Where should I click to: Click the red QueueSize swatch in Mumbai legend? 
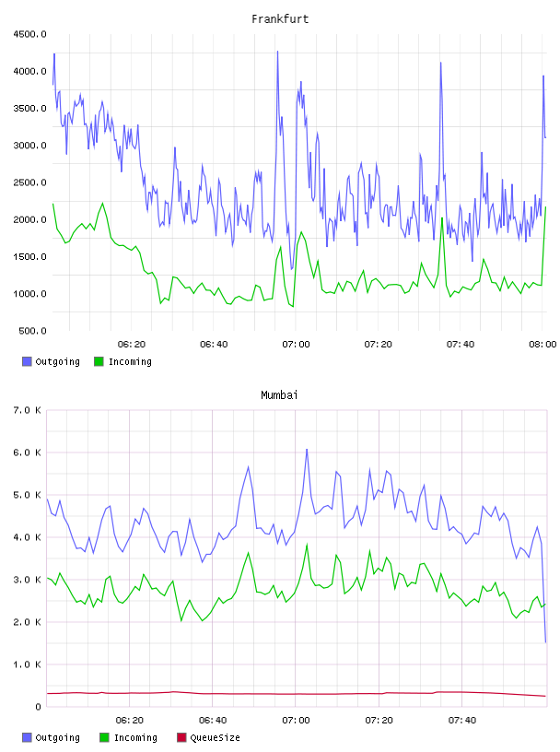click(181, 737)
